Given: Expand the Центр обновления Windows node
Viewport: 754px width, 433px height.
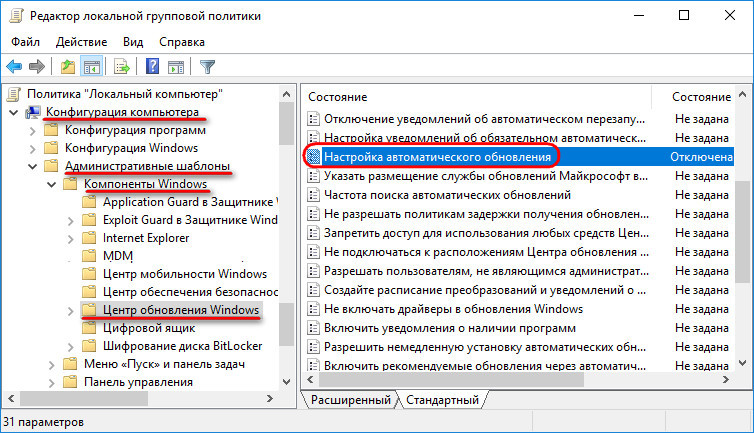Looking at the screenshot, I should [x=70, y=311].
